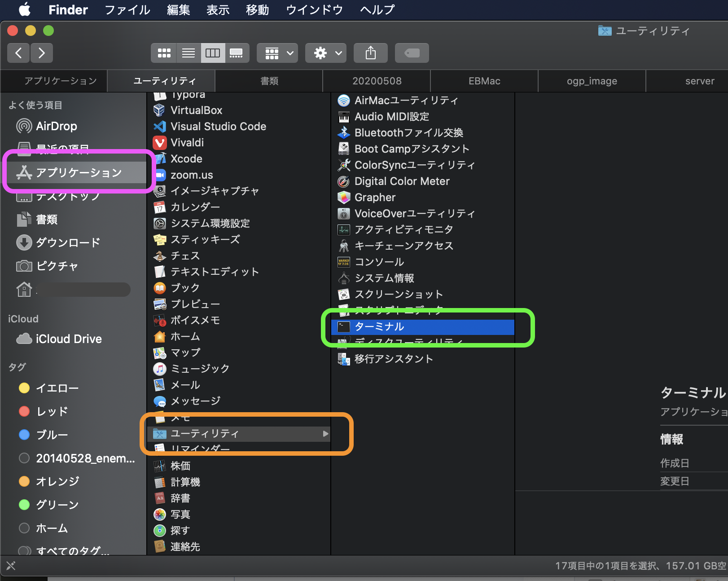Select スクリーンショット utility

click(x=423, y=295)
